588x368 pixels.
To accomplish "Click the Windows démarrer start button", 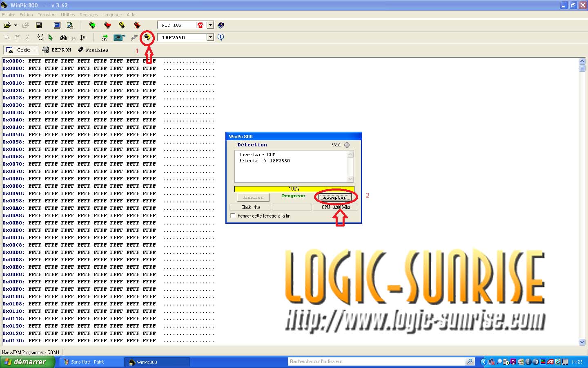I will (27, 362).
